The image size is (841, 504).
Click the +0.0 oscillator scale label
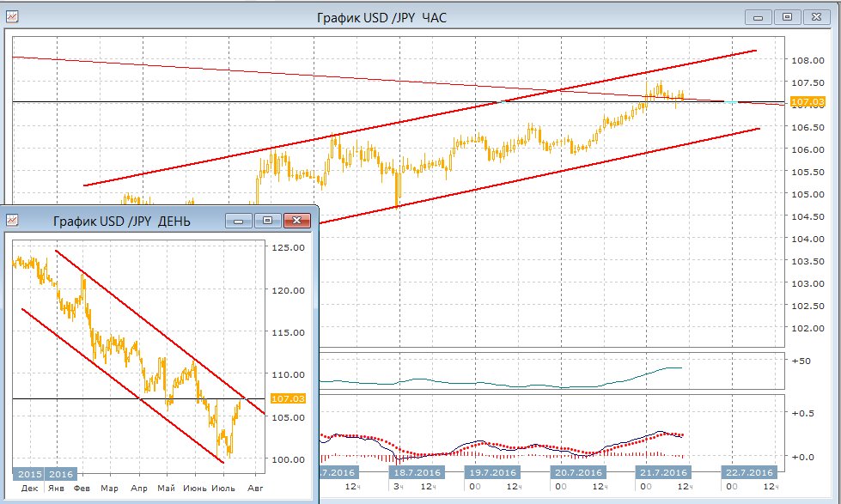(803, 457)
